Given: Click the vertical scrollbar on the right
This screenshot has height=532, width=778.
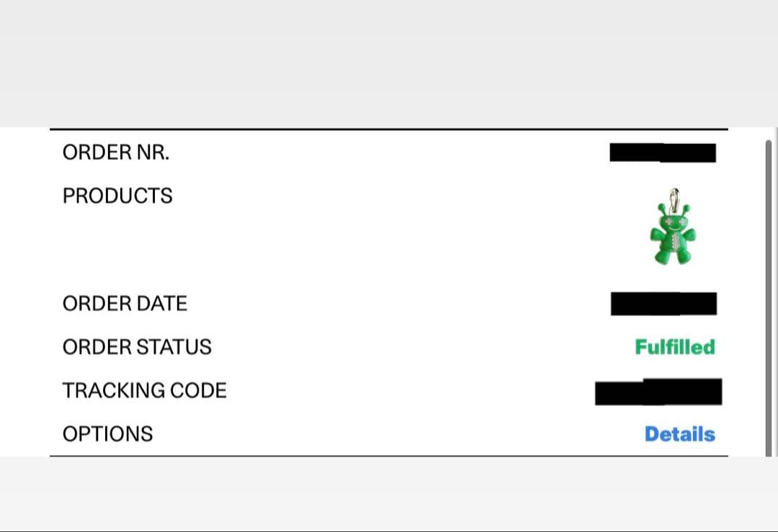Looking at the screenshot, I should tap(768, 288).
